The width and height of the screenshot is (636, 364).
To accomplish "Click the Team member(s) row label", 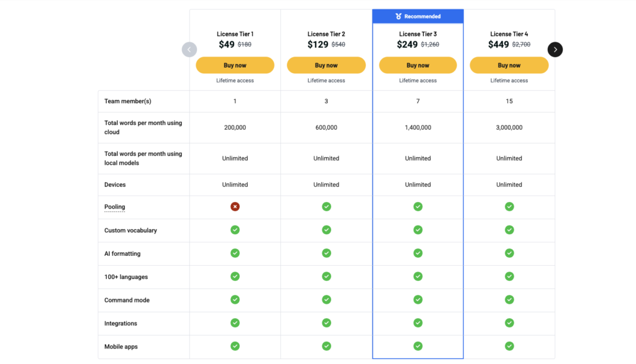I will [x=128, y=101].
